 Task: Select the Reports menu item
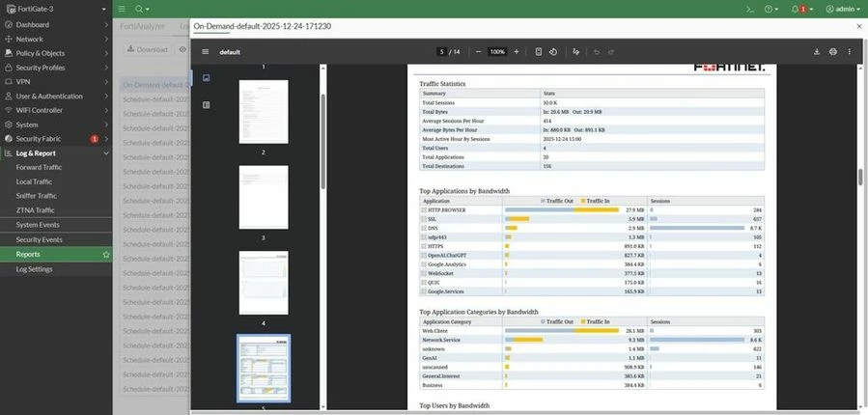tap(56, 255)
